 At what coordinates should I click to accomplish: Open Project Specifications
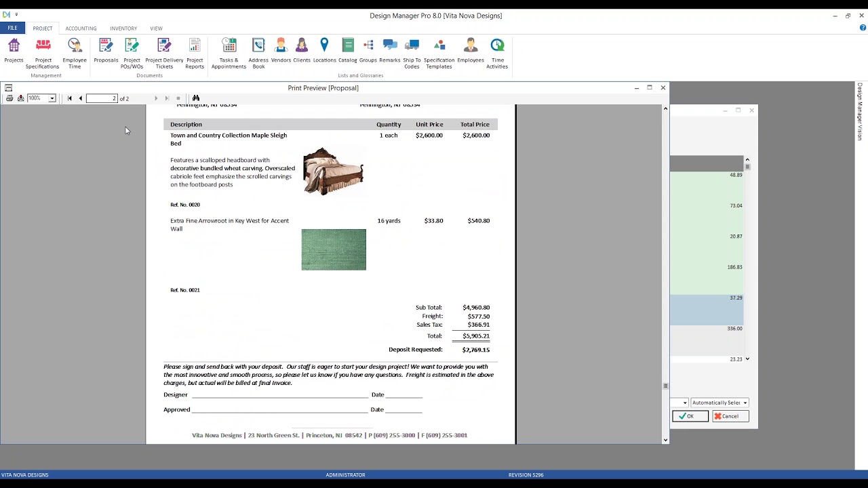[42, 54]
